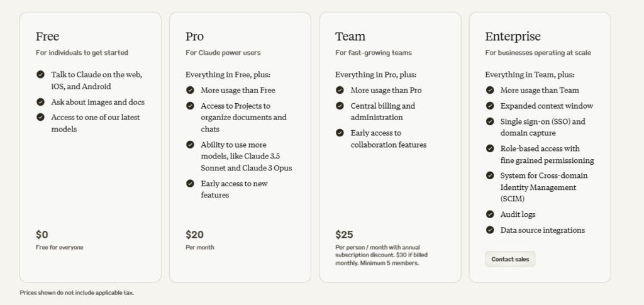Click the applicable tax disclaimer text

(77, 292)
